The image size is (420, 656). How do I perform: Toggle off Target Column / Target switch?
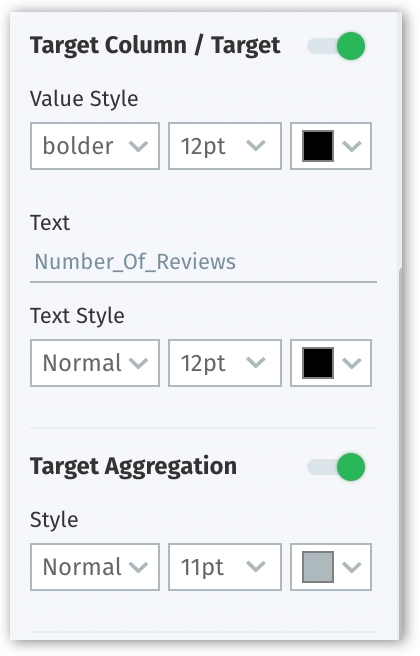coord(336,46)
